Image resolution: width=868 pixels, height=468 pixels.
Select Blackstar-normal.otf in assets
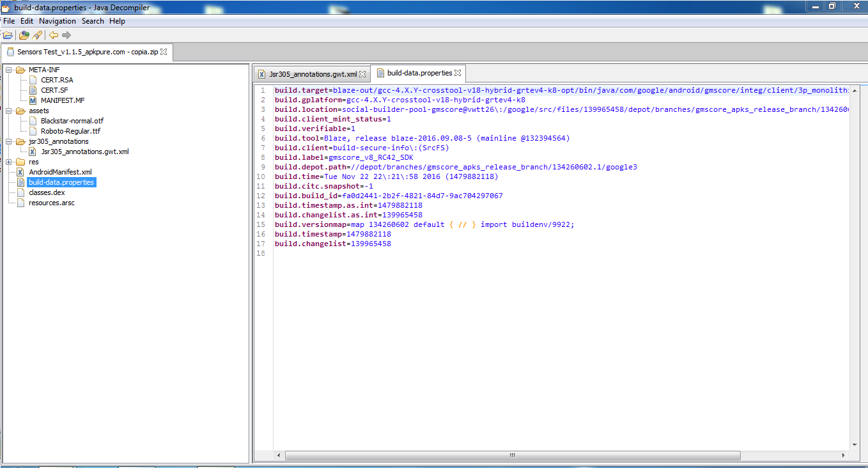click(72, 121)
